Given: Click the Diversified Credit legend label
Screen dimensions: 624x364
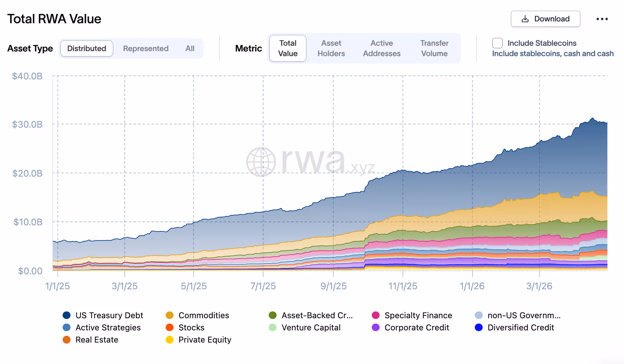Looking at the screenshot, I should click(x=521, y=328).
